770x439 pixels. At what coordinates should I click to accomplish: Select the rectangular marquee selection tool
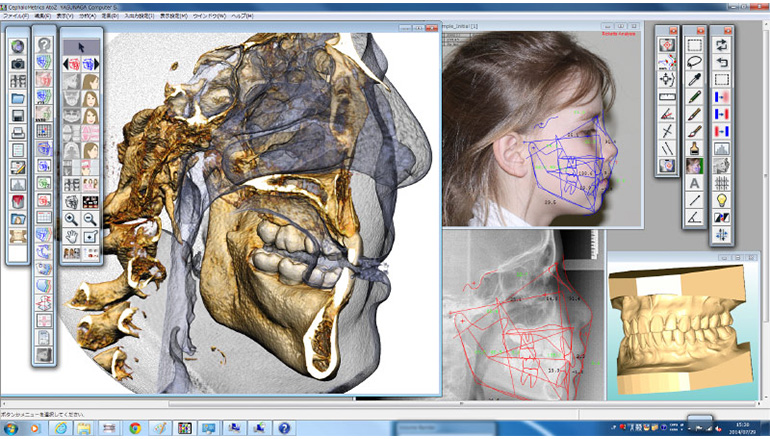tap(694, 45)
